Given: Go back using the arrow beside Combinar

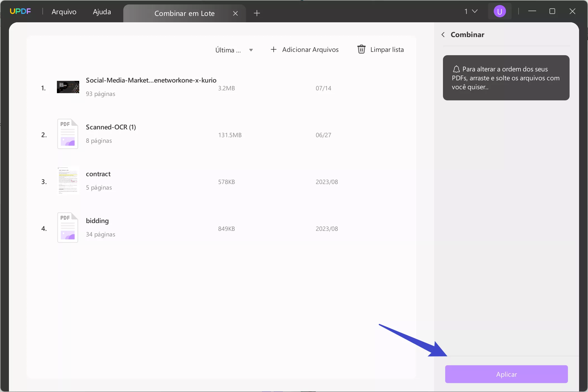Looking at the screenshot, I should (x=443, y=35).
